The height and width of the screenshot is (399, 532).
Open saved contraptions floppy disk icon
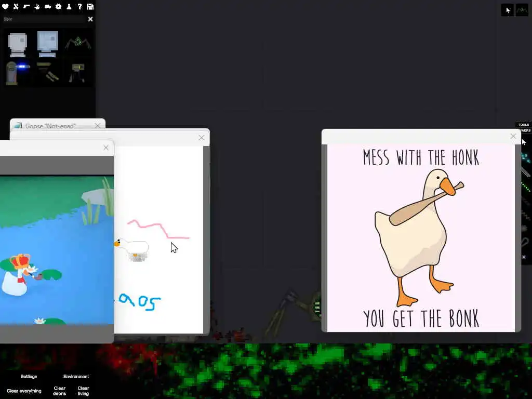90,6
